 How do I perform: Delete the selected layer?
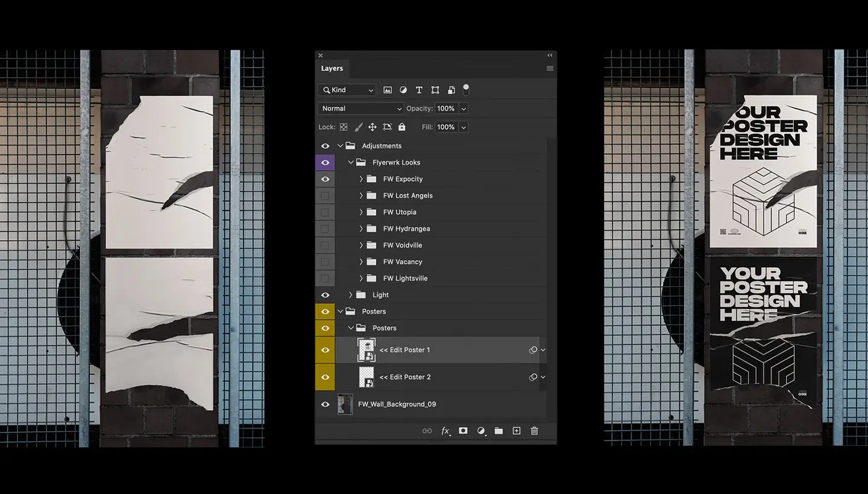534,431
